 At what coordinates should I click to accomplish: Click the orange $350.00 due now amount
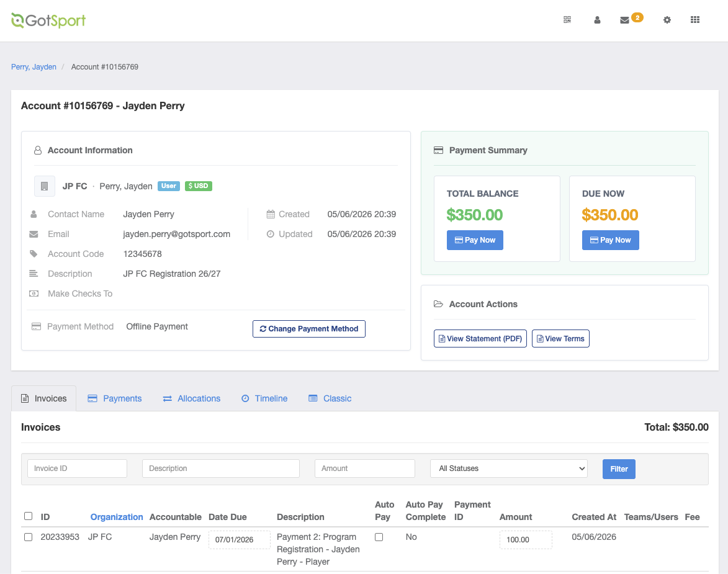pos(610,215)
